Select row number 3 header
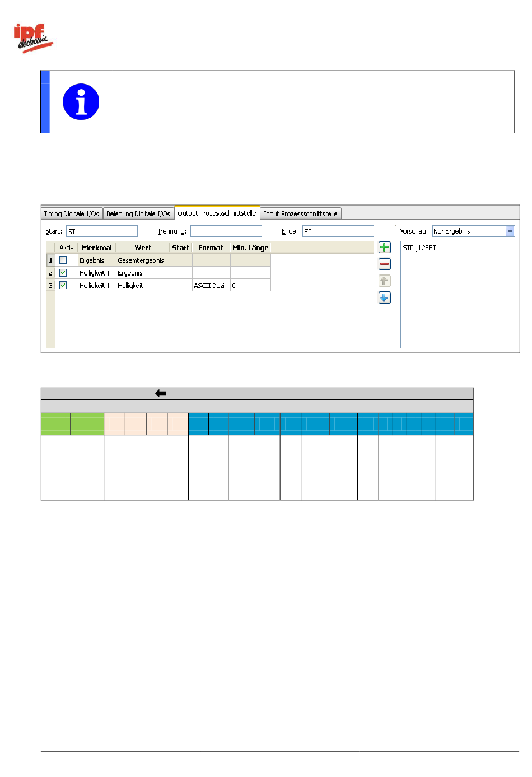532x777 pixels. pyautogui.click(x=50, y=285)
